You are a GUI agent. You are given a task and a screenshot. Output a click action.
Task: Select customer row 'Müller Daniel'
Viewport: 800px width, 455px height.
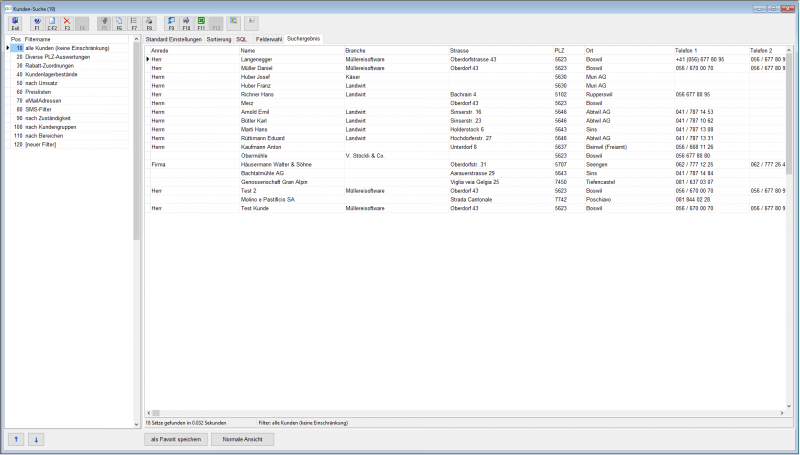coord(465,68)
